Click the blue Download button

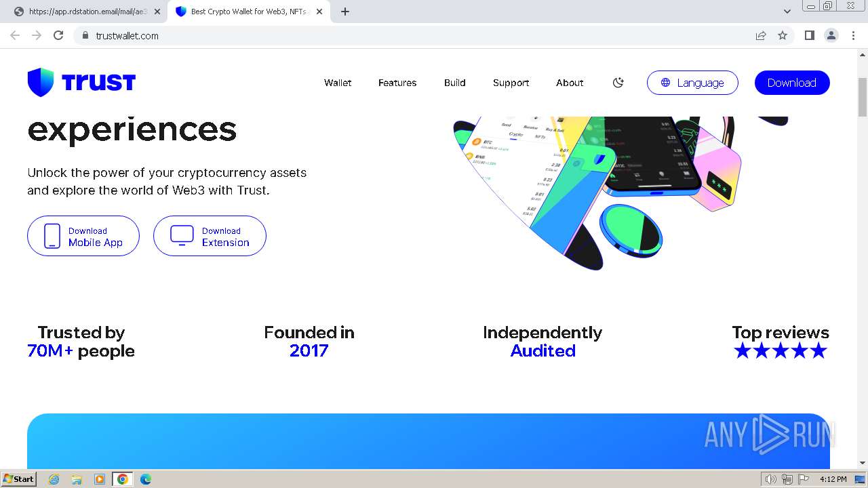(x=792, y=83)
